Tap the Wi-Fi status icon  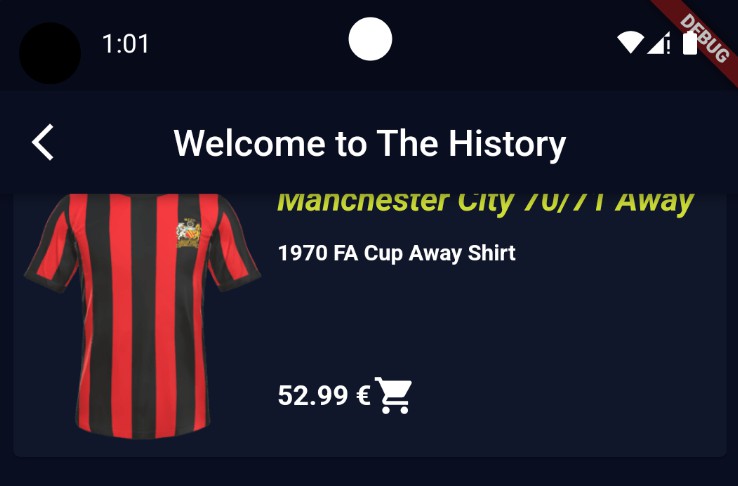click(x=630, y=43)
